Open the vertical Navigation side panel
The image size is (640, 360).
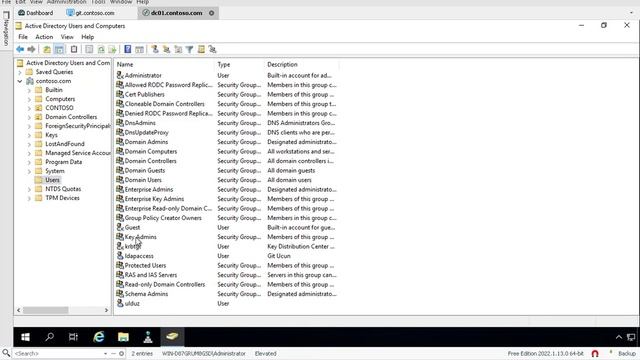tap(6, 29)
